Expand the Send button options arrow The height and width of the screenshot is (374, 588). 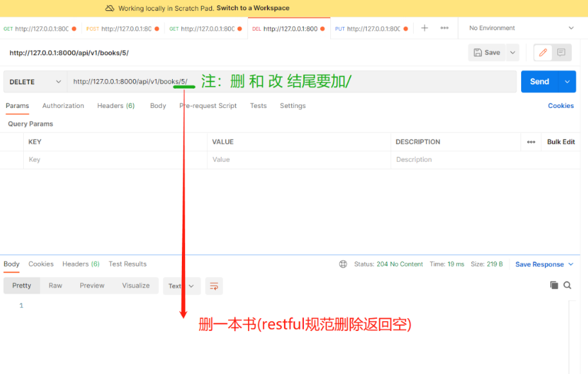point(567,82)
